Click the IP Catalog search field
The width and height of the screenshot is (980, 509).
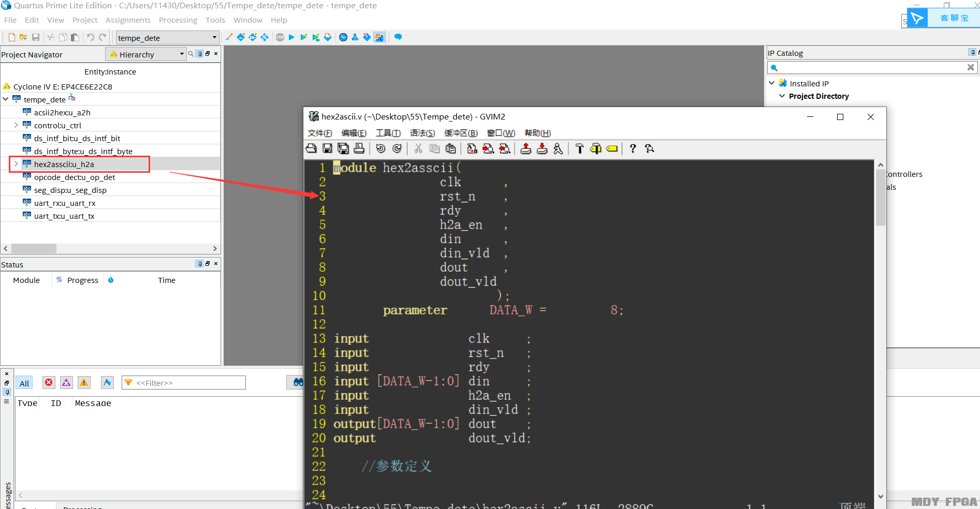click(872, 67)
